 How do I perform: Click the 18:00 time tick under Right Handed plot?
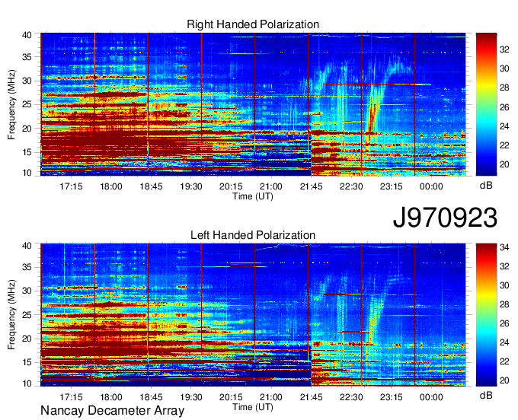(x=111, y=186)
